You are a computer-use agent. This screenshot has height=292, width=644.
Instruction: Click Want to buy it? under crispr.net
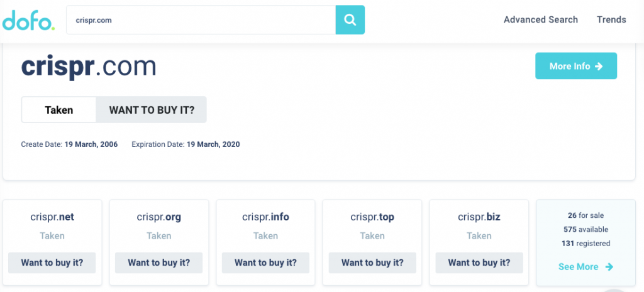coord(52,262)
